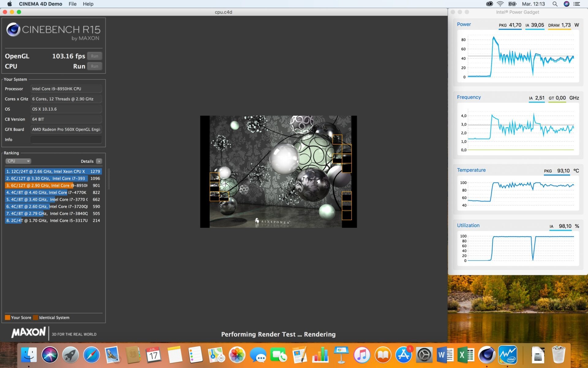Click the Cores x GHz field
588x368 pixels.
pos(66,99)
